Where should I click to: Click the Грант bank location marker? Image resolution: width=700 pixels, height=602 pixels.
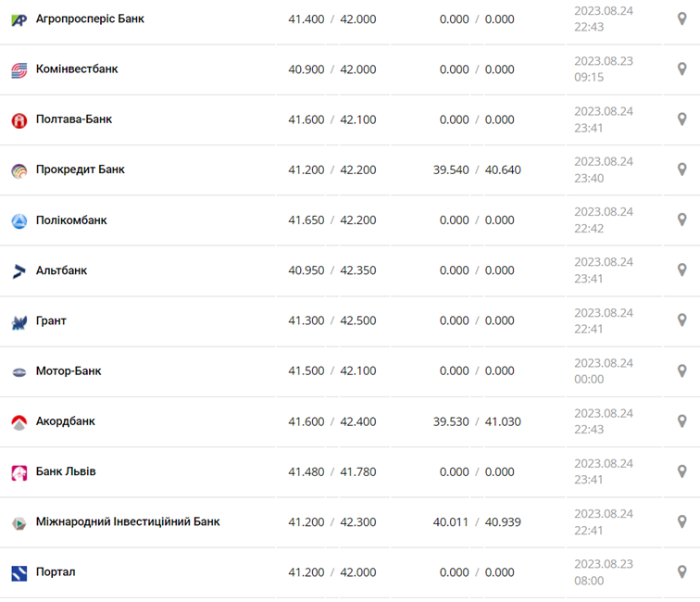point(681,320)
